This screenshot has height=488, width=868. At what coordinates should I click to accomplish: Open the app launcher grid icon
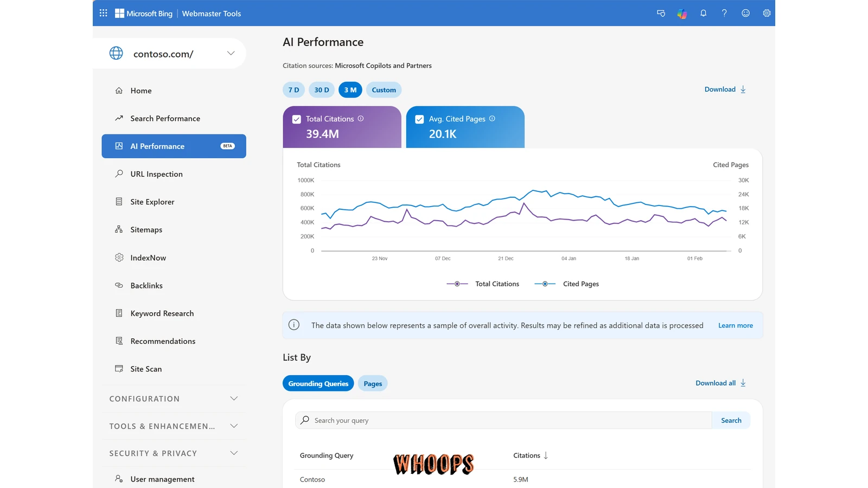103,13
